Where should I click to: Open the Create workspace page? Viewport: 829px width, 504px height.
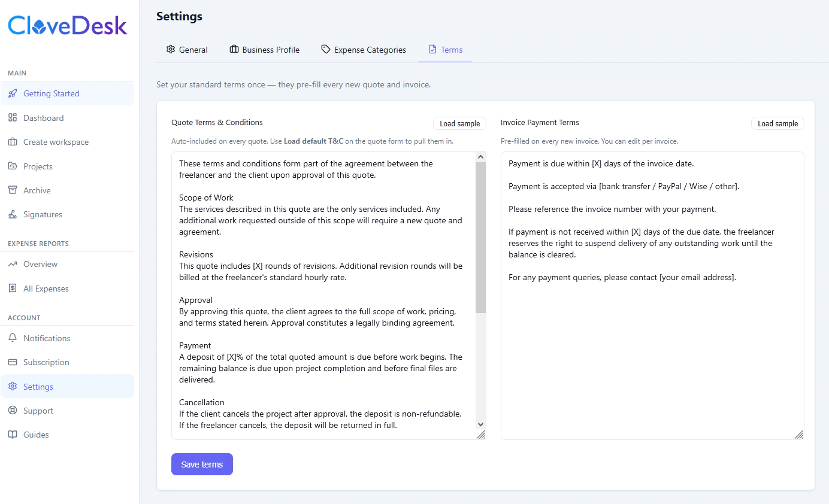click(x=67, y=142)
